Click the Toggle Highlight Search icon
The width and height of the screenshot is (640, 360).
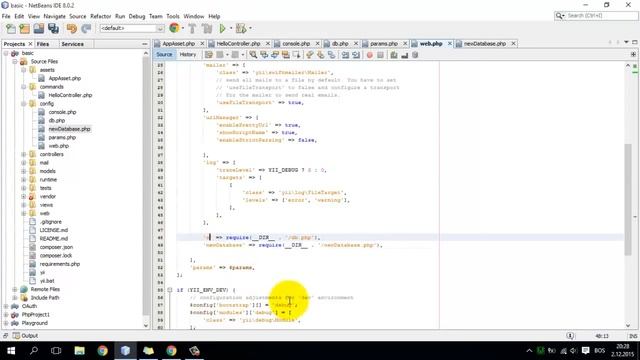pos(285,55)
